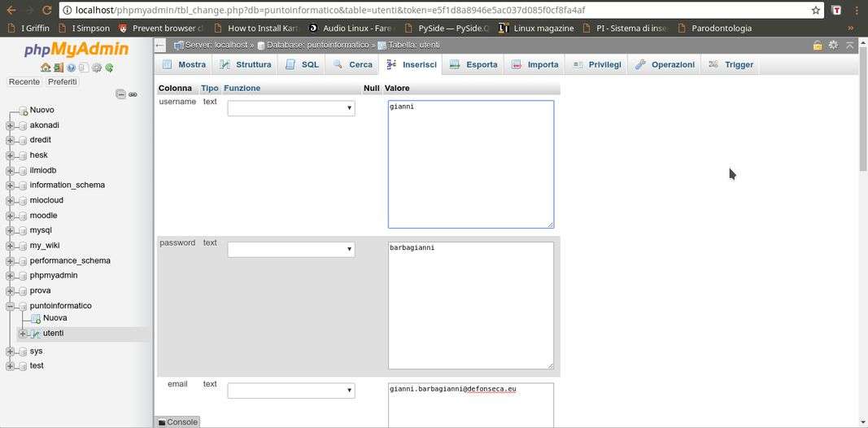Click the phpMyAdmin logo

click(x=76, y=50)
